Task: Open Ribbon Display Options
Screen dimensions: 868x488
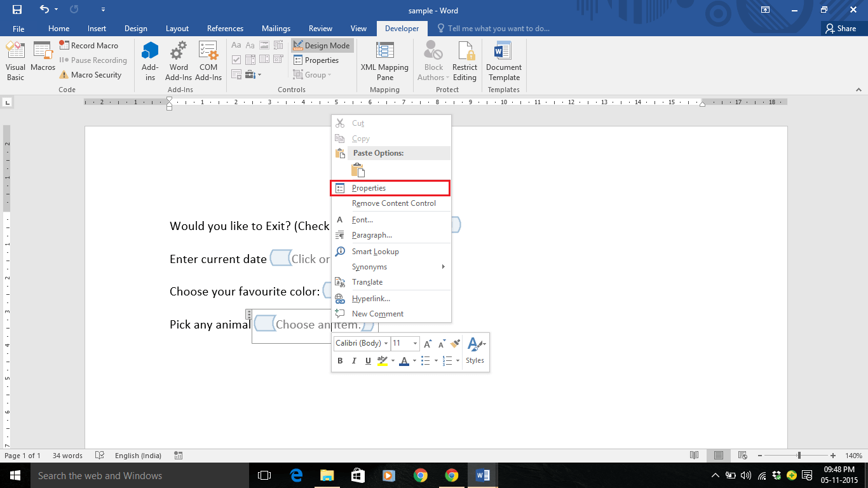Action: click(766, 10)
